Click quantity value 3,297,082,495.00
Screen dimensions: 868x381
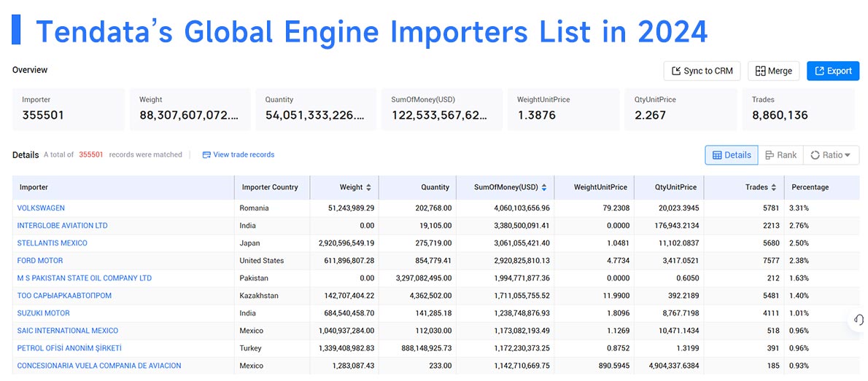click(x=422, y=278)
